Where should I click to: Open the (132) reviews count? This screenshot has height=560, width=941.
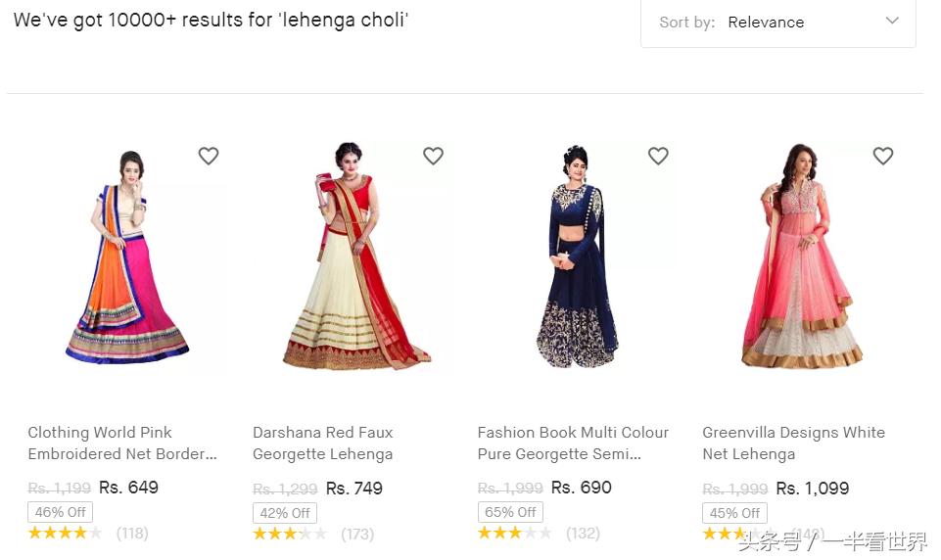(583, 534)
